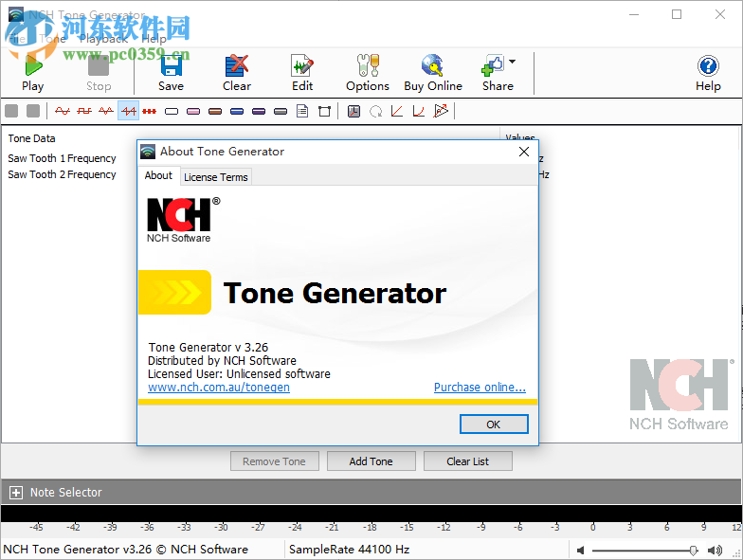Click the Remove Tone button
Viewport: 743px width, 560px height.
pos(275,461)
